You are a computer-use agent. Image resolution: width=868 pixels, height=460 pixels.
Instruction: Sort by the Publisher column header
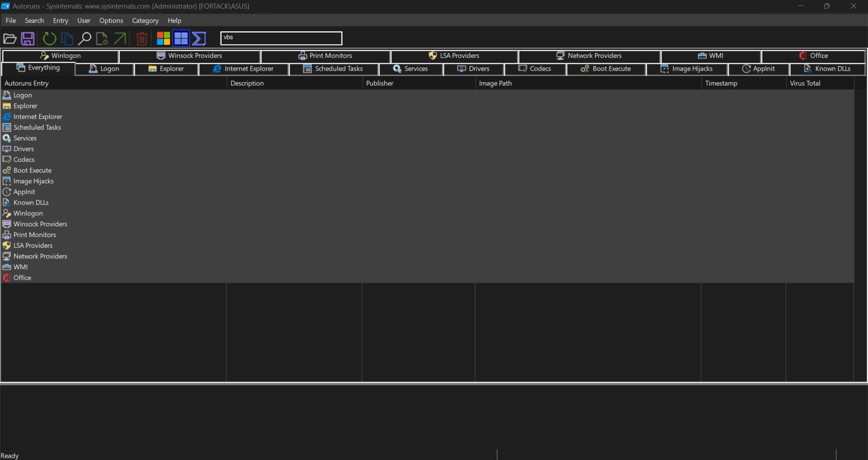pyautogui.click(x=419, y=83)
